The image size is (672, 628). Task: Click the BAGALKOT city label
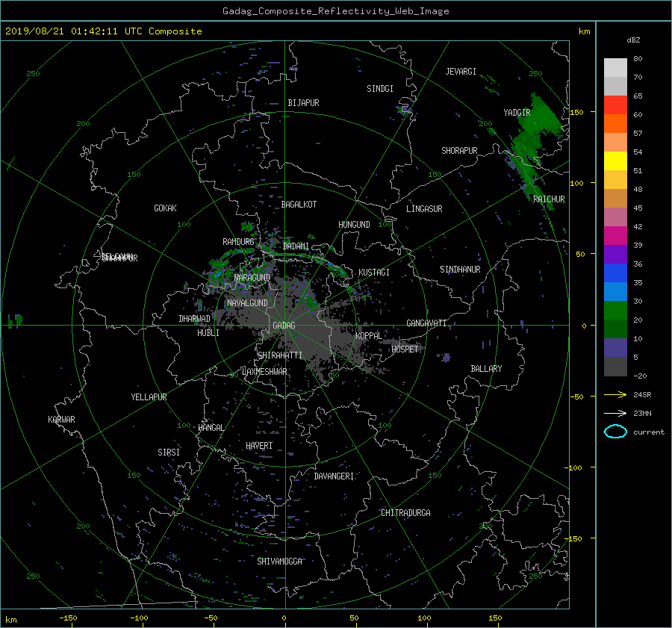pos(299,205)
